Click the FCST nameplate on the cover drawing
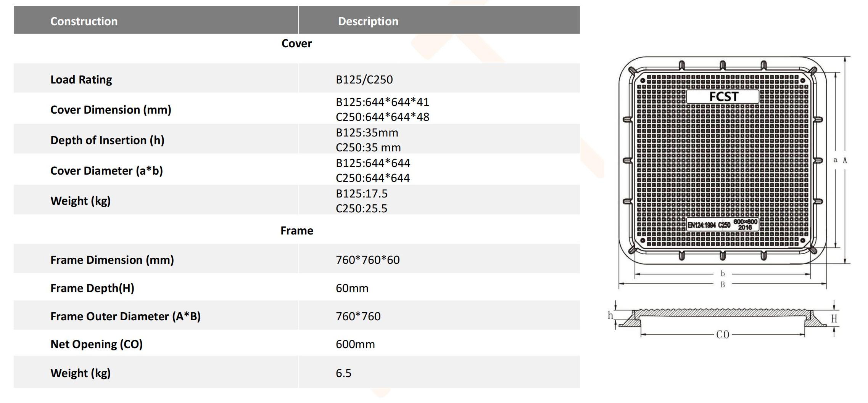 point(723,97)
